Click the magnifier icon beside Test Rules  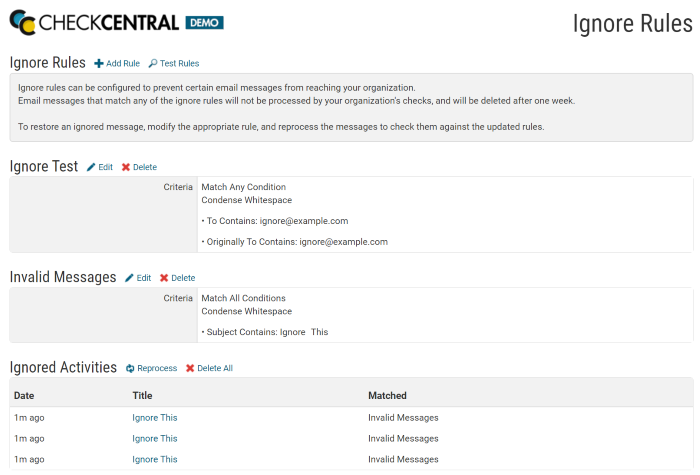coord(153,64)
